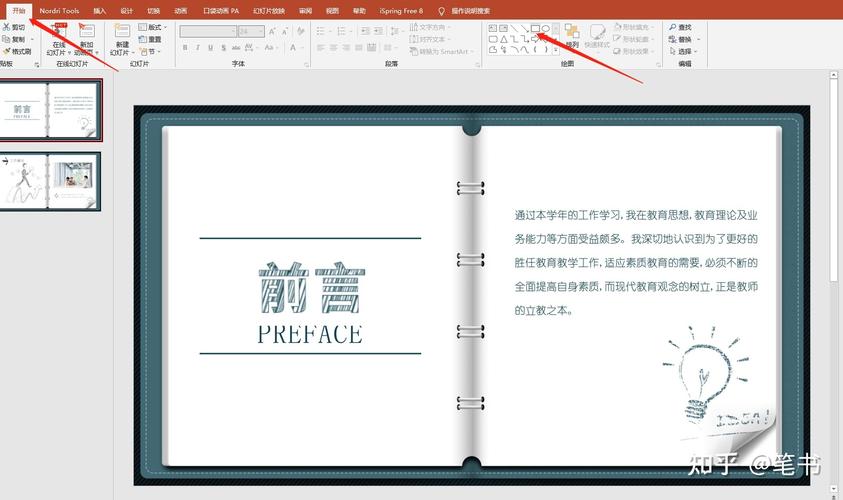Image resolution: width=843 pixels, height=500 pixels.
Task: Click the align text left icon
Action: tap(321, 48)
